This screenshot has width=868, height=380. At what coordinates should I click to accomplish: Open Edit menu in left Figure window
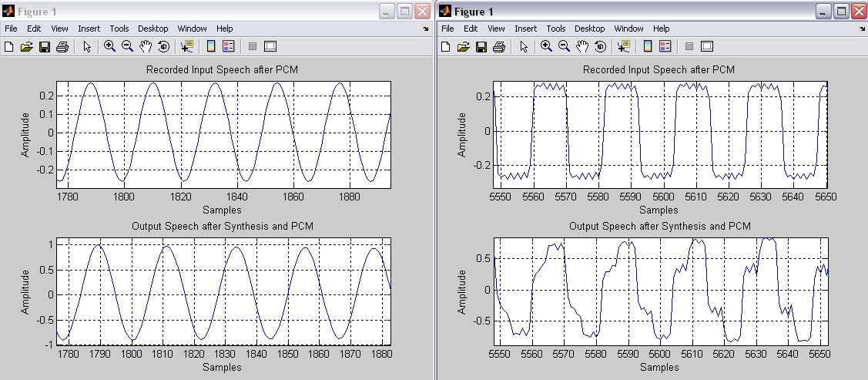(x=35, y=29)
